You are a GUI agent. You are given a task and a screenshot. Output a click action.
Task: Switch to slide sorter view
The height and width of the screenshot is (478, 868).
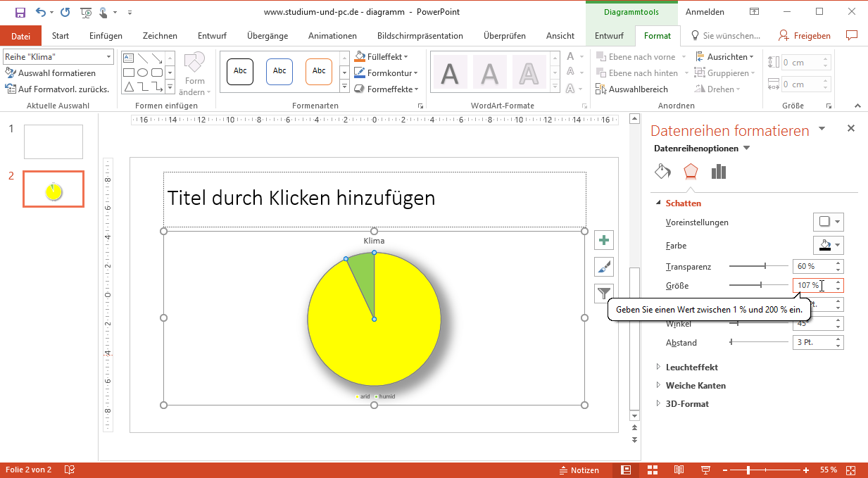pos(652,470)
